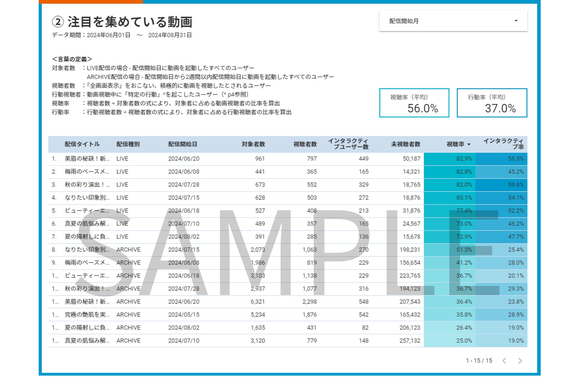Screen dimensions: 575x392
Task: Go to previous table page arrow
Action: click(x=504, y=360)
